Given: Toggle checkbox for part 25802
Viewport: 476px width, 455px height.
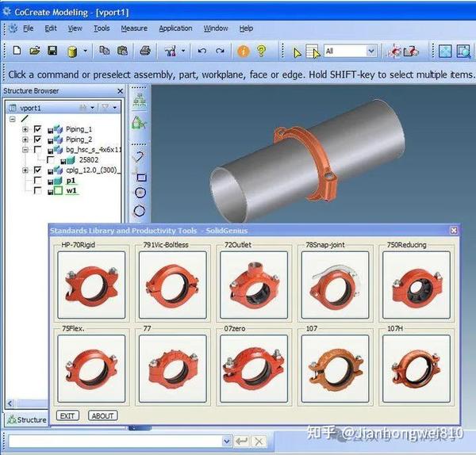Looking at the screenshot, I should tap(51, 160).
